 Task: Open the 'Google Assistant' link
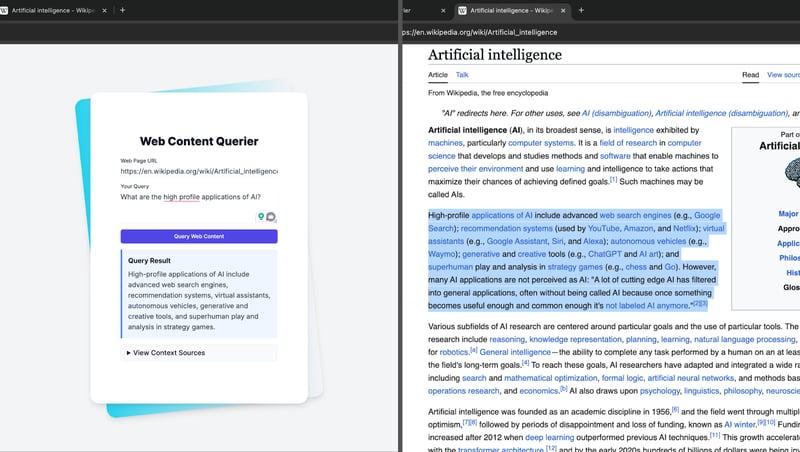(517, 241)
